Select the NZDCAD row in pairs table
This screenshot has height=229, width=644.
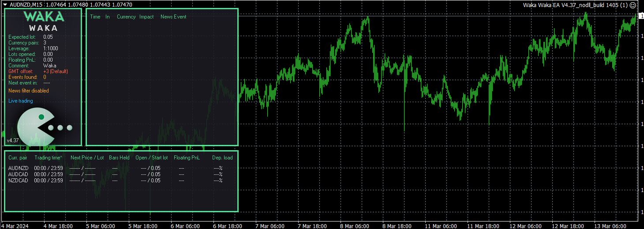click(x=19, y=181)
